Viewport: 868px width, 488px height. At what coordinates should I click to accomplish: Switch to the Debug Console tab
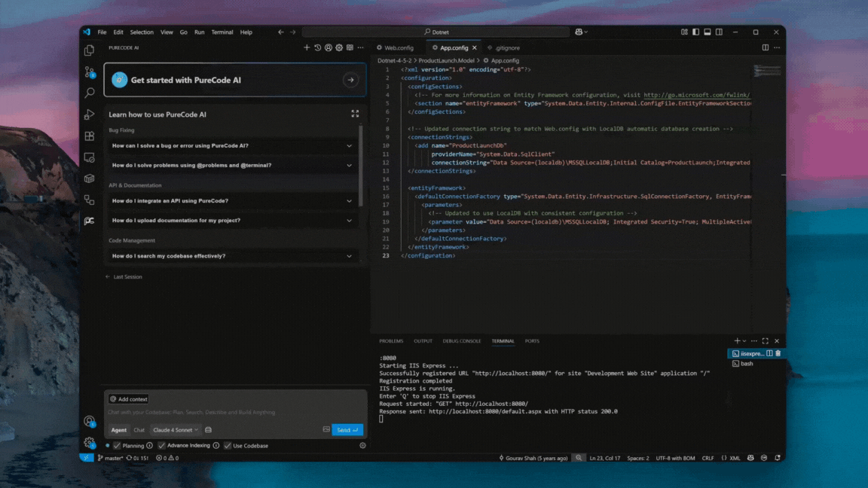click(462, 341)
